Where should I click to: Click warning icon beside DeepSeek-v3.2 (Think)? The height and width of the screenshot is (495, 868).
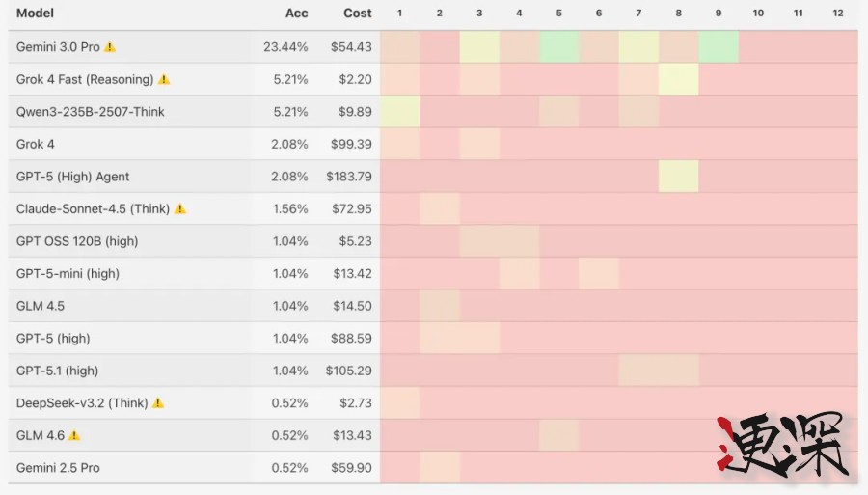[158, 403]
